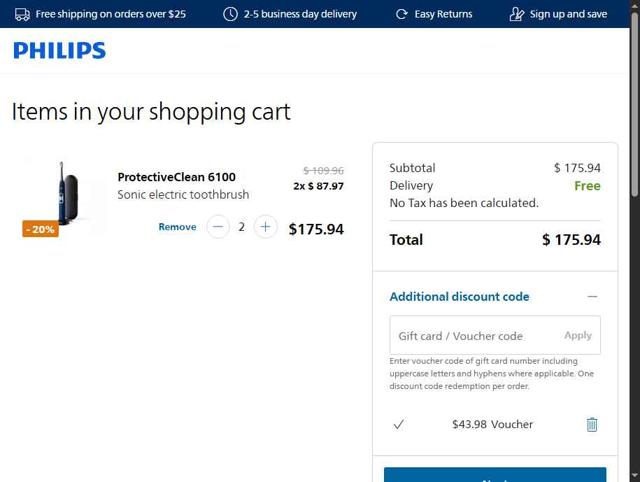This screenshot has height=482, width=640.
Task: Click the 2-5 business day delivery text
Action: pyautogui.click(x=300, y=14)
